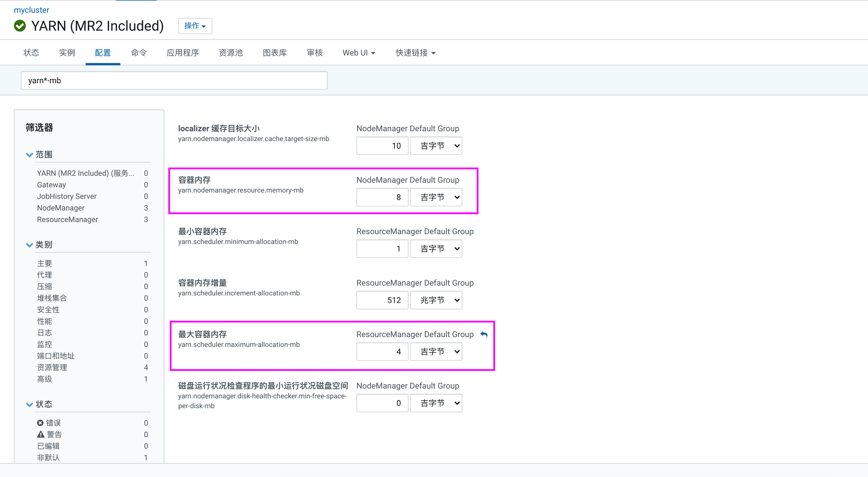Switch to the 实例 tab
The width and height of the screenshot is (868, 477).
point(67,53)
